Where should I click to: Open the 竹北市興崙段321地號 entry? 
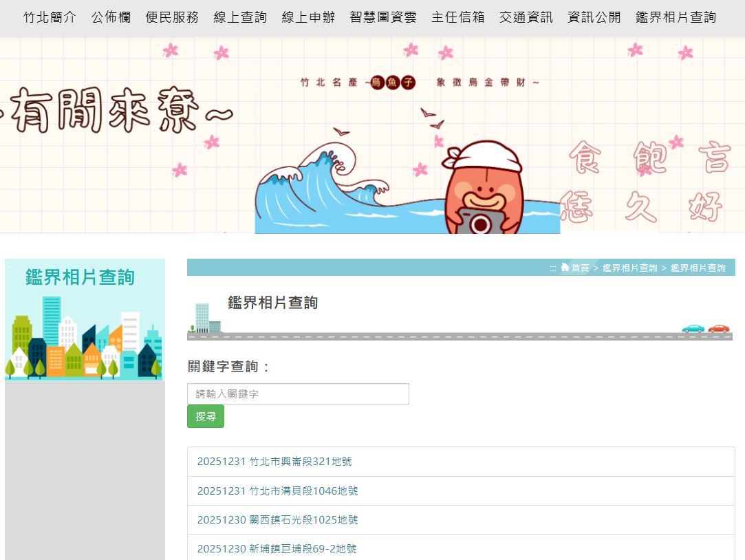274,462
